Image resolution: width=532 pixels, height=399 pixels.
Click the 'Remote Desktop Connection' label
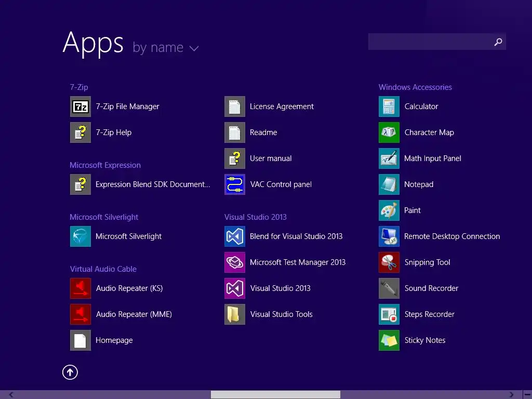452,236
